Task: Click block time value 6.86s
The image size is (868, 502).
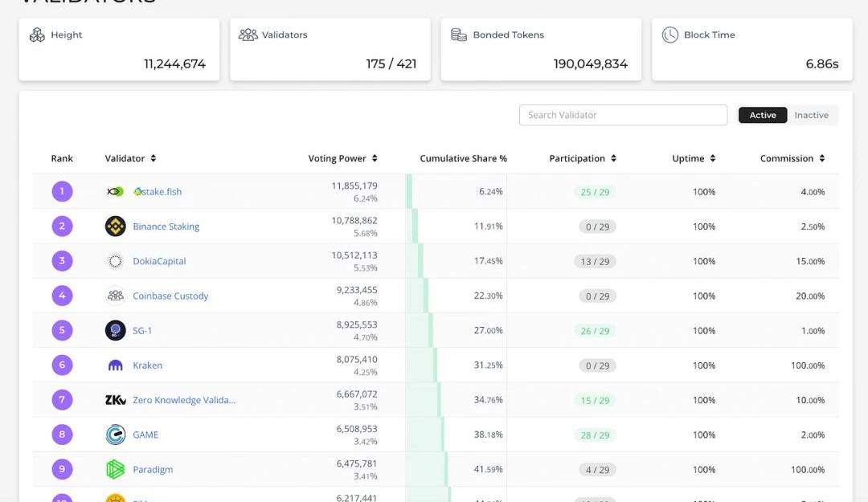Action: click(822, 64)
